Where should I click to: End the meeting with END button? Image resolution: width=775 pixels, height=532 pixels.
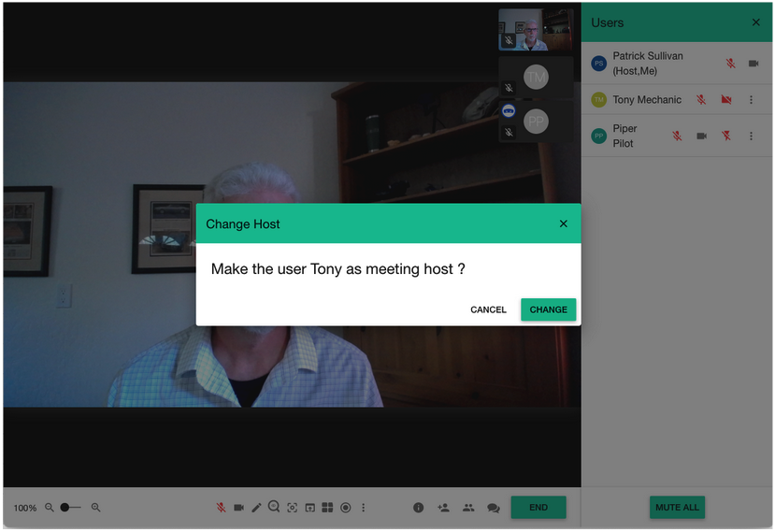click(538, 508)
